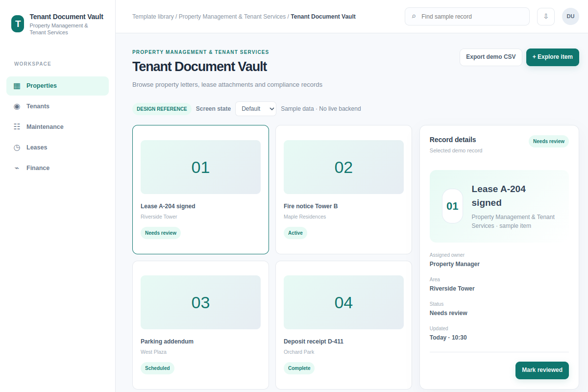Open the DU user avatar
This screenshot has height=392, width=588.
(x=570, y=16)
